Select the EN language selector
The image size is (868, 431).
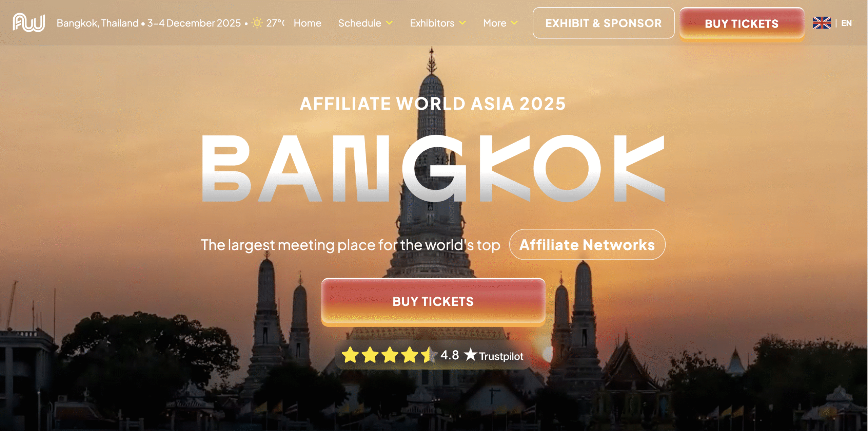click(x=846, y=23)
